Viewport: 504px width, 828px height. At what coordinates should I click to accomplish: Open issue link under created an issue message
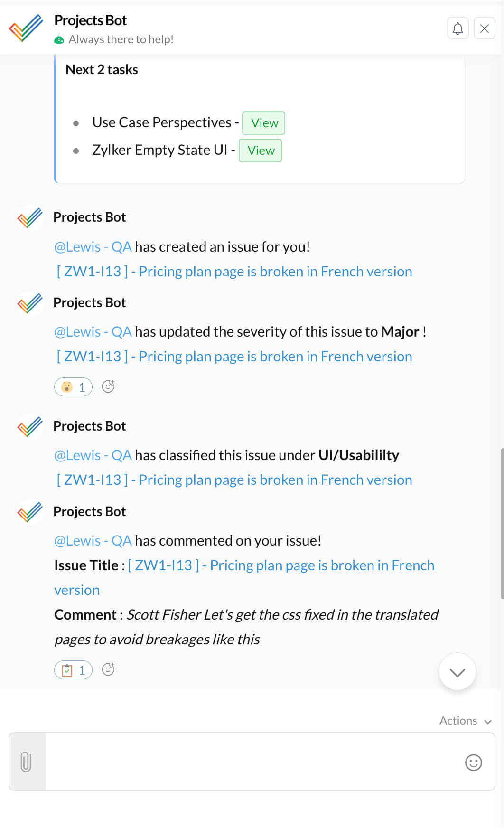234,272
